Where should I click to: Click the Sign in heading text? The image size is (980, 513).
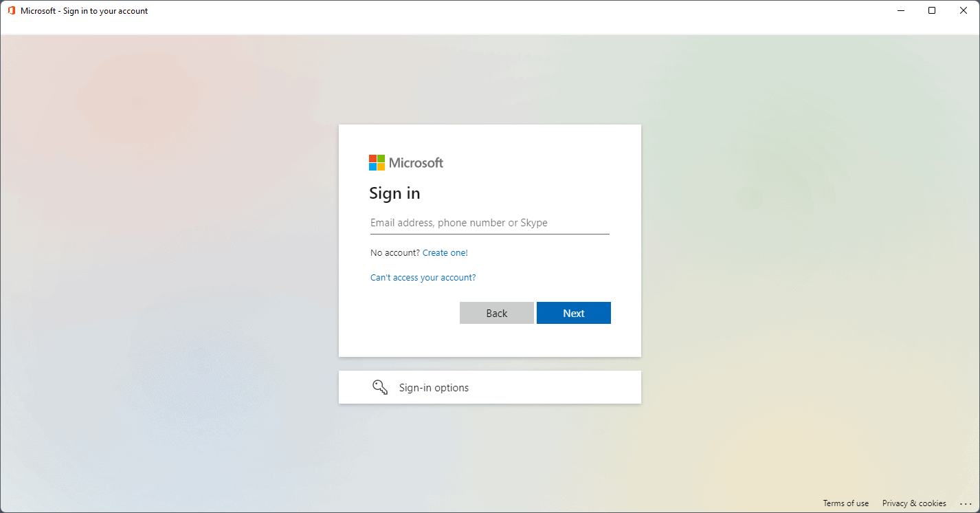(394, 193)
